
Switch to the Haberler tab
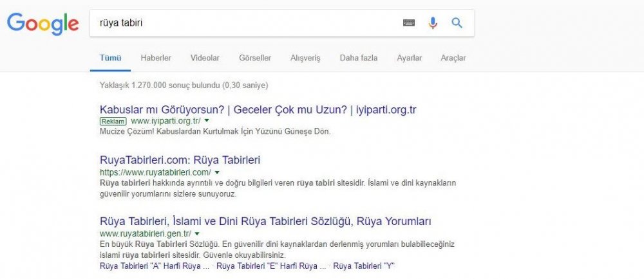[x=156, y=58]
